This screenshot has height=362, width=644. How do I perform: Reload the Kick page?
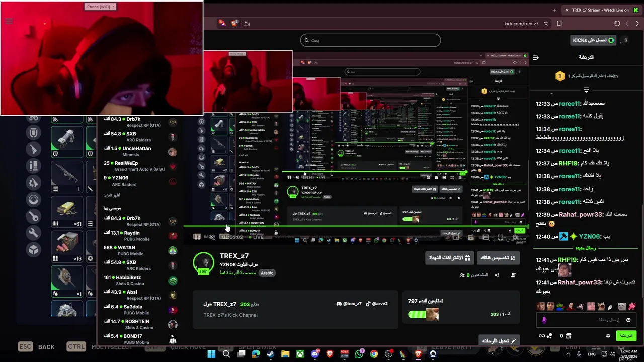click(x=617, y=24)
